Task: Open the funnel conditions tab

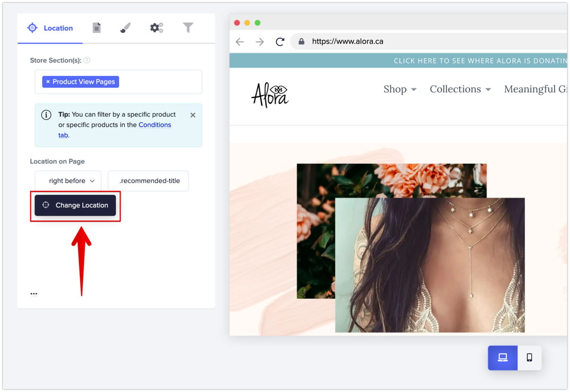Action: coord(188,28)
